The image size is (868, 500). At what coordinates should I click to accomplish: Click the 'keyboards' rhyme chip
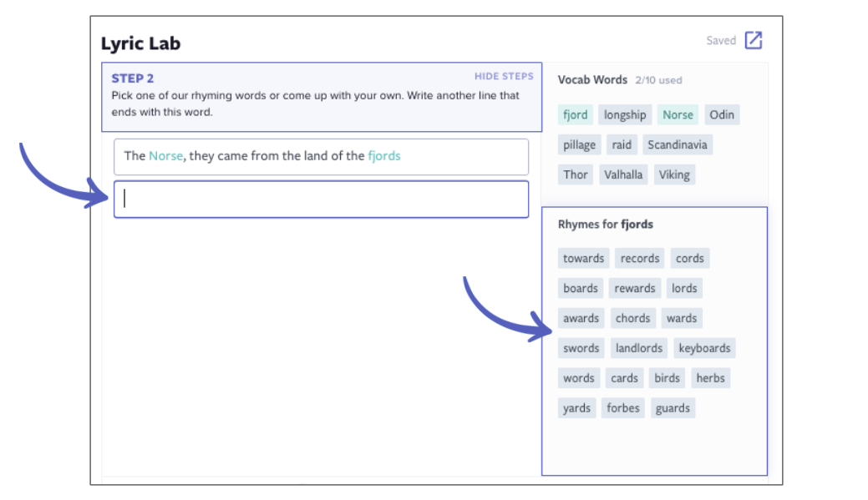704,349
